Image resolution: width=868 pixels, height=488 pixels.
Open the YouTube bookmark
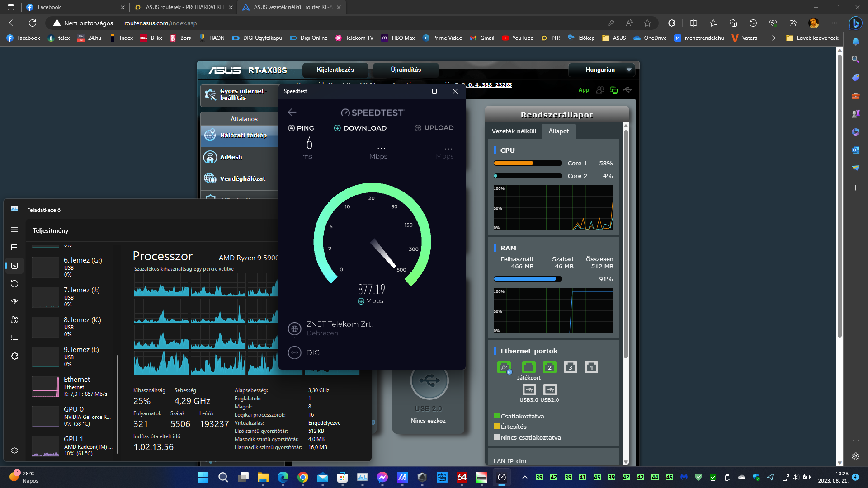518,38
